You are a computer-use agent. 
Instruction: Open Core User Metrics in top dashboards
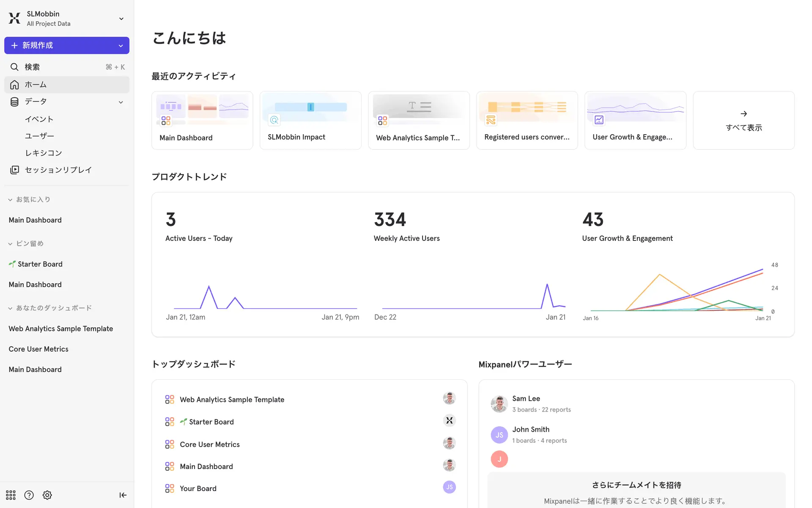pos(209,444)
